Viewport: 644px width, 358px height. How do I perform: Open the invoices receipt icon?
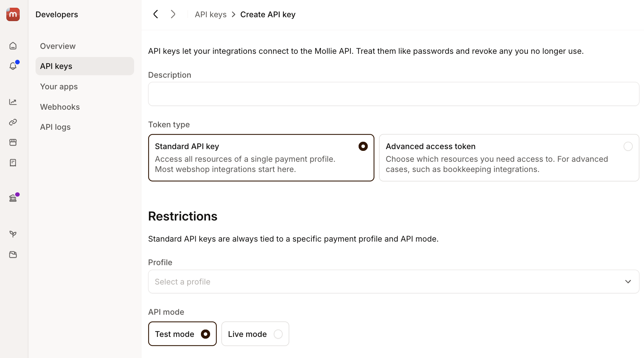click(13, 163)
